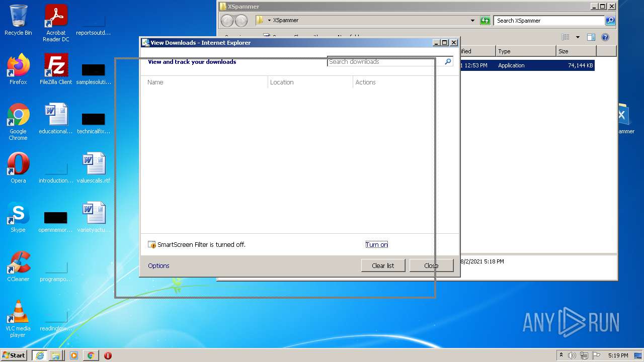
Task: Open the Options link in View Downloads
Action: pyautogui.click(x=158, y=265)
